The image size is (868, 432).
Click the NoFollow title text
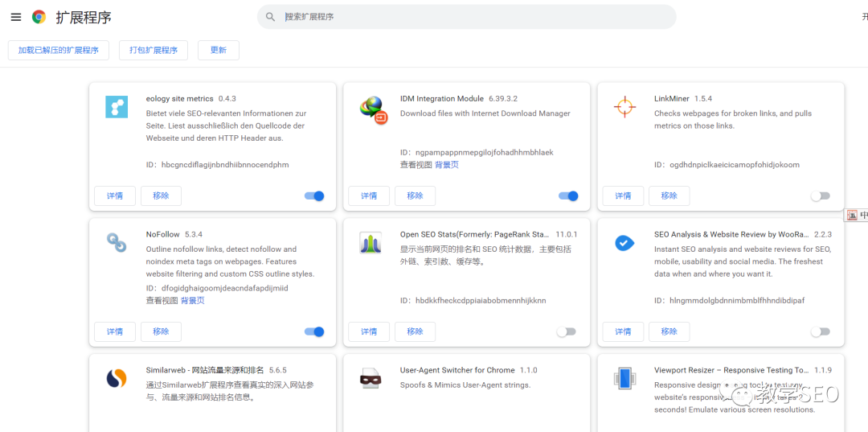(x=162, y=234)
